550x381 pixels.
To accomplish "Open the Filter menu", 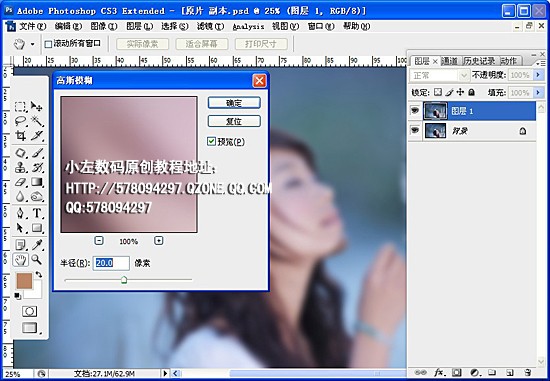I will pyautogui.click(x=210, y=26).
